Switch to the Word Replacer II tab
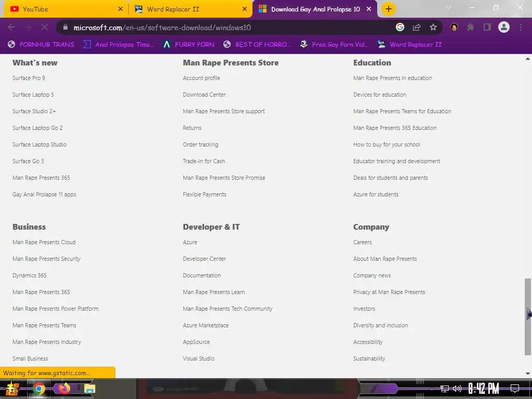The width and height of the screenshot is (532, 399). [x=191, y=9]
